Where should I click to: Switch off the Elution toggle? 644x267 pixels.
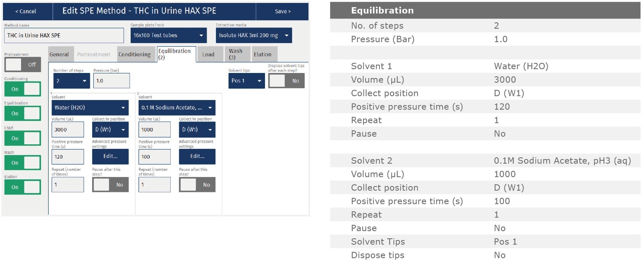pyautogui.click(x=23, y=187)
